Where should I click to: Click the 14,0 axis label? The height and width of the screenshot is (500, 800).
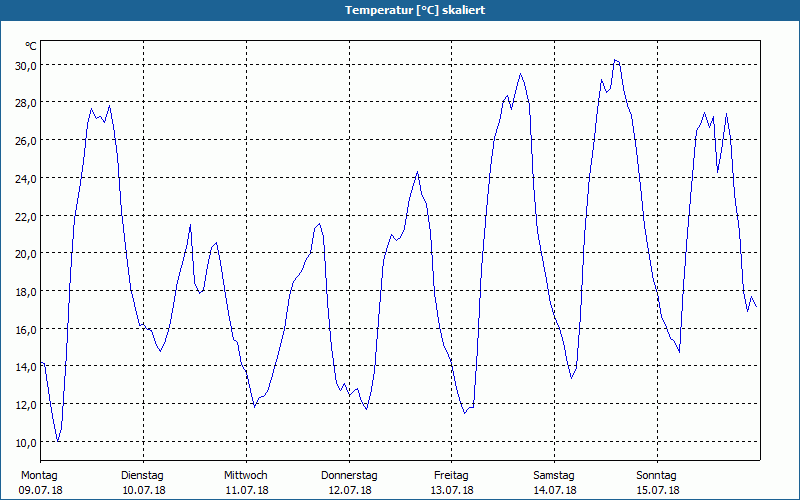click(x=26, y=367)
